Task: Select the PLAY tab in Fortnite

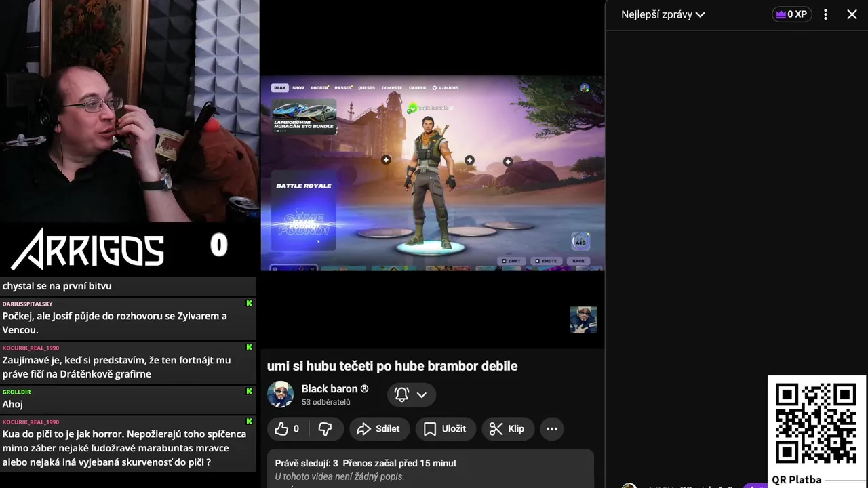Action: tap(279, 88)
